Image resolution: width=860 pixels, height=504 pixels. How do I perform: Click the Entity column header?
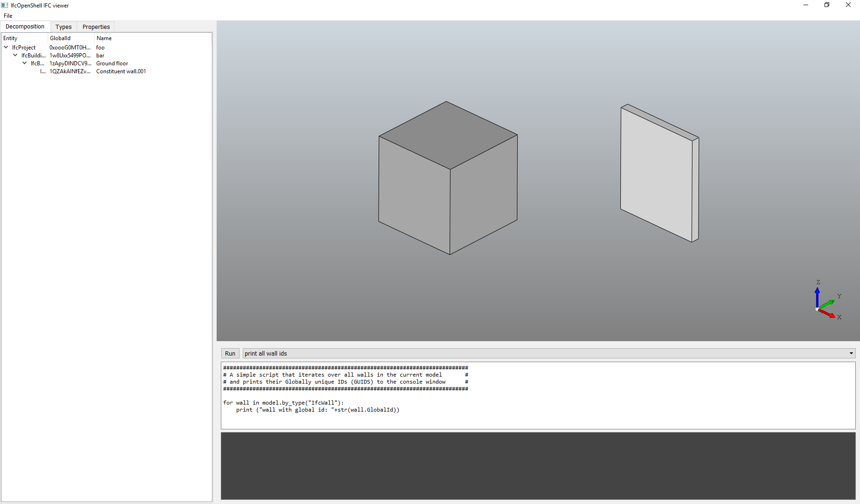click(10, 38)
